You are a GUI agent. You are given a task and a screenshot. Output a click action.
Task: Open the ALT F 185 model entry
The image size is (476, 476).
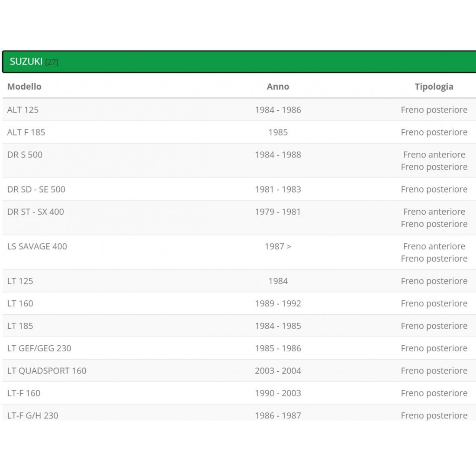[26, 132]
